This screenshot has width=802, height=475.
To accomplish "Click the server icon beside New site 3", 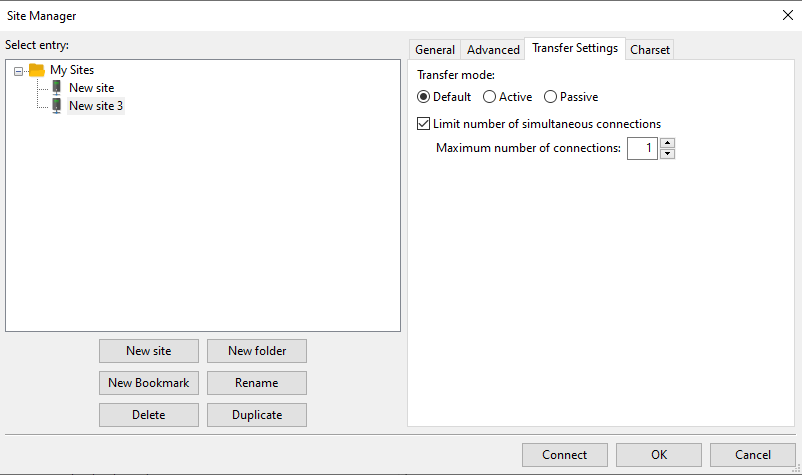I will [x=57, y=106].
